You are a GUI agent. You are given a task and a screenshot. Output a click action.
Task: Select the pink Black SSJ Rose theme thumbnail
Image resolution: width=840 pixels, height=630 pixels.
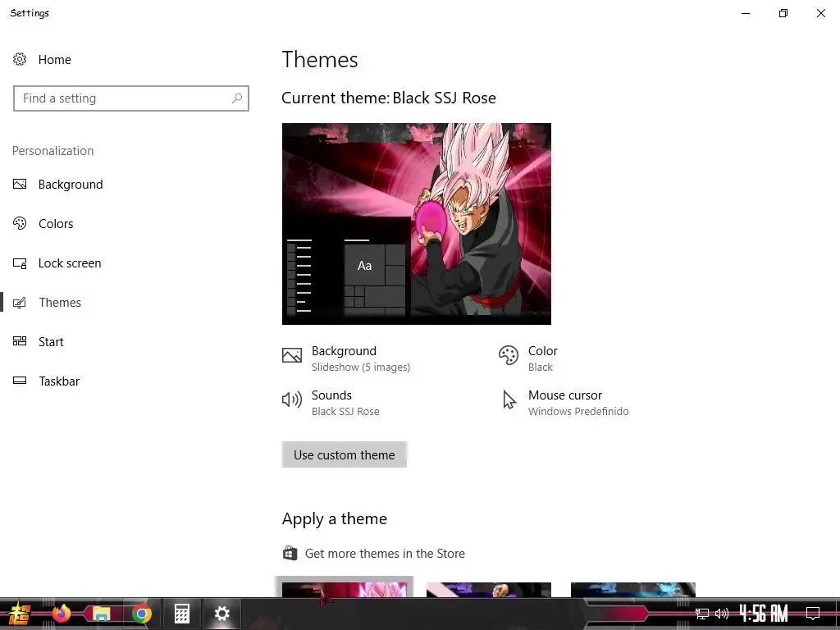[345, 589]
